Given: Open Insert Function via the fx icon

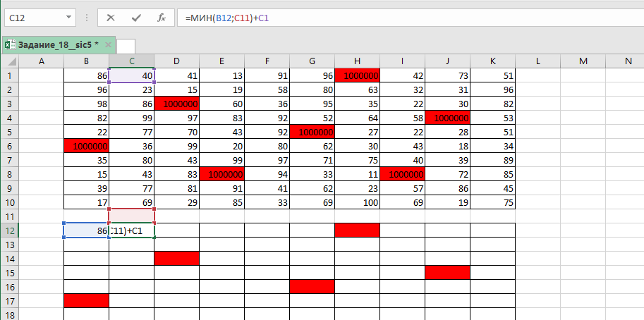Looking at the screenshot, I should pyautogui.click(x=162, y=18).
